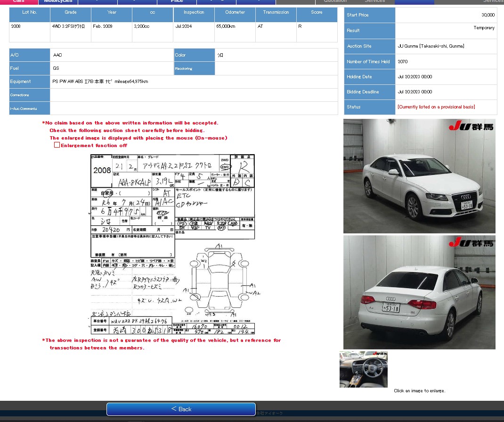Screen dimensions: 504x422
Task: Select the grade value 4WD 3.2FSI
Action: [68, 26]
